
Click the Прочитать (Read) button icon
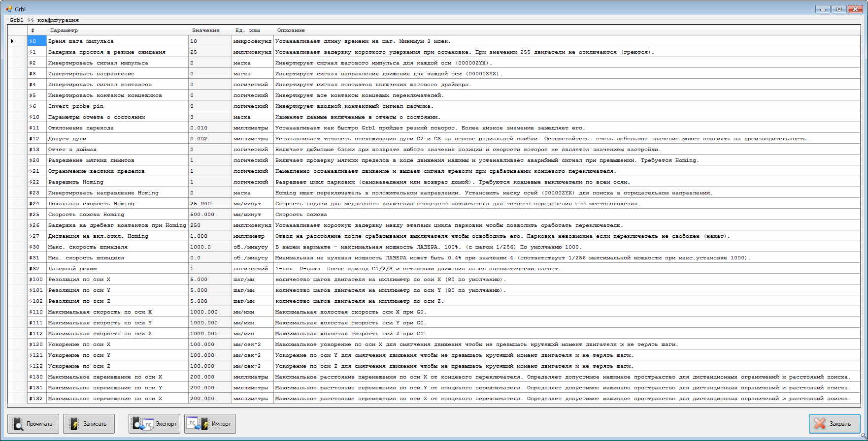point(18,424)
